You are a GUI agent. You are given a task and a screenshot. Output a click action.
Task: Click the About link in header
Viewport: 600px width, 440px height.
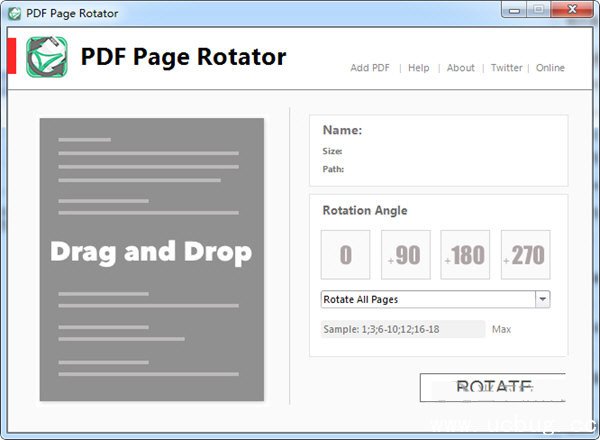coord(461,68)
